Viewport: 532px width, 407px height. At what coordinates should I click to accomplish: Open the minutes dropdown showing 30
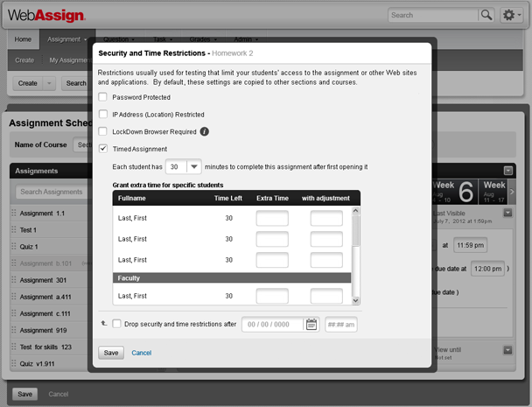(194, 166)
